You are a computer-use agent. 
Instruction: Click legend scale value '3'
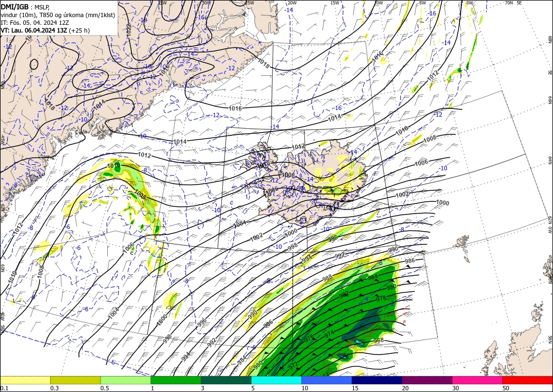[x=202, y=388]
